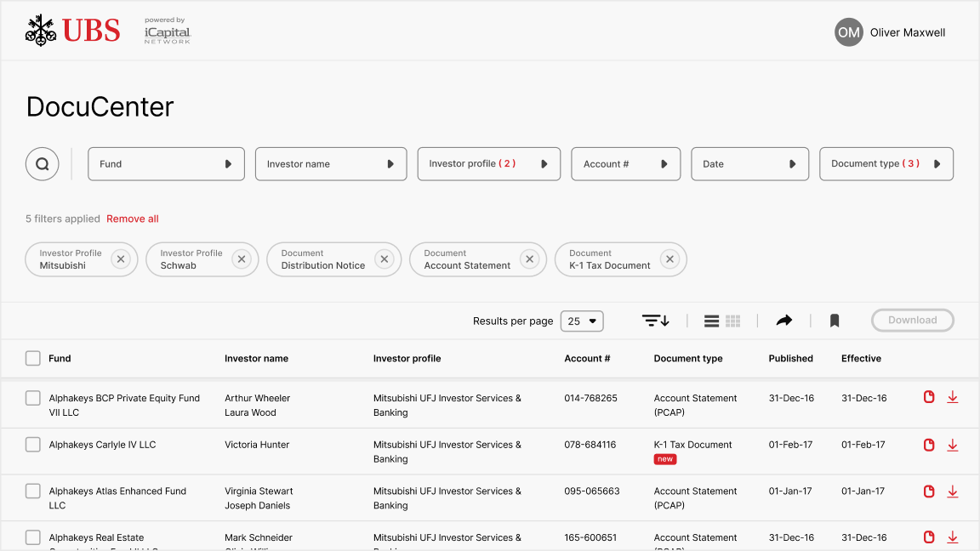
Task: View document for account 014-768265
Action: [x=929, y=397]
